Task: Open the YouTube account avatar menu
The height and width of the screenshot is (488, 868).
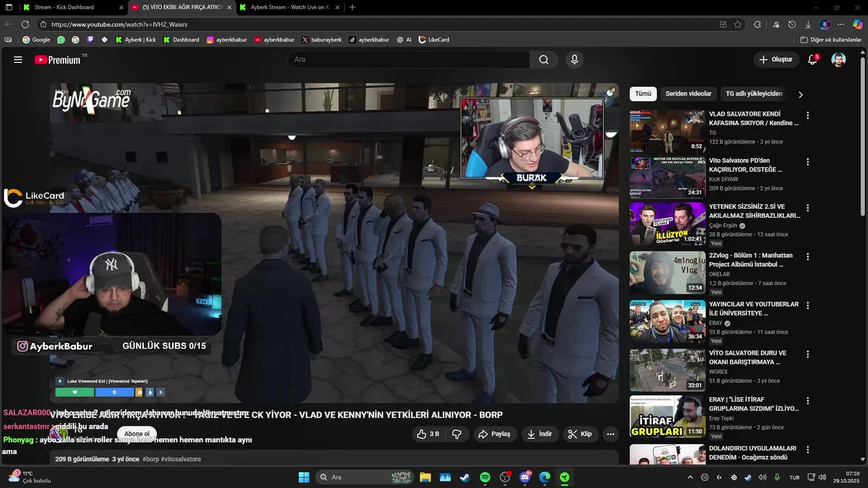Action: click(839, 60)
